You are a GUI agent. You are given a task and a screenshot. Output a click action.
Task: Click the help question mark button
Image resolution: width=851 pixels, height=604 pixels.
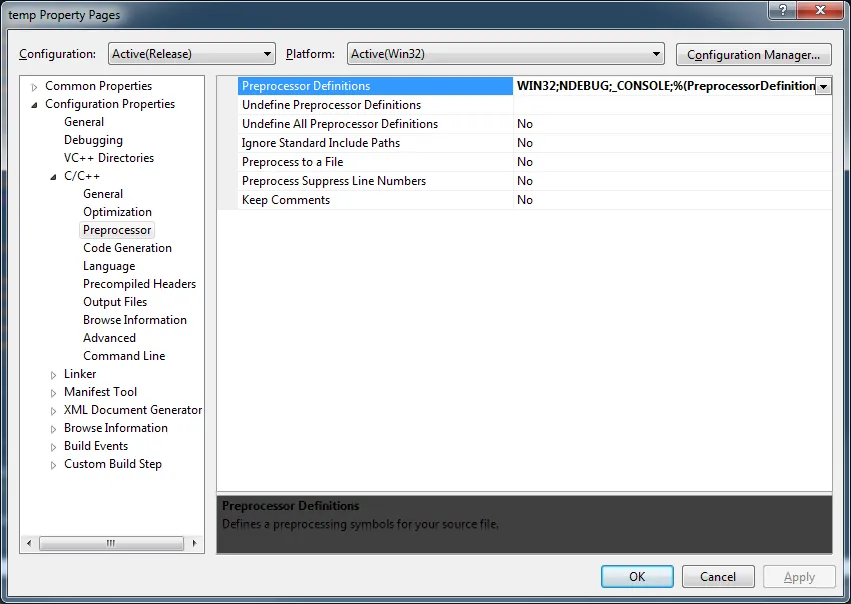783,10
